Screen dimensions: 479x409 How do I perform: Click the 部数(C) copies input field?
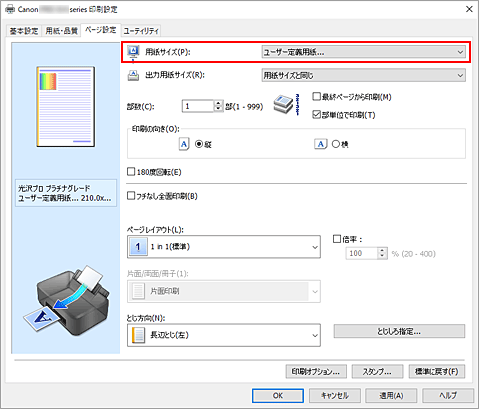point(198,106)
